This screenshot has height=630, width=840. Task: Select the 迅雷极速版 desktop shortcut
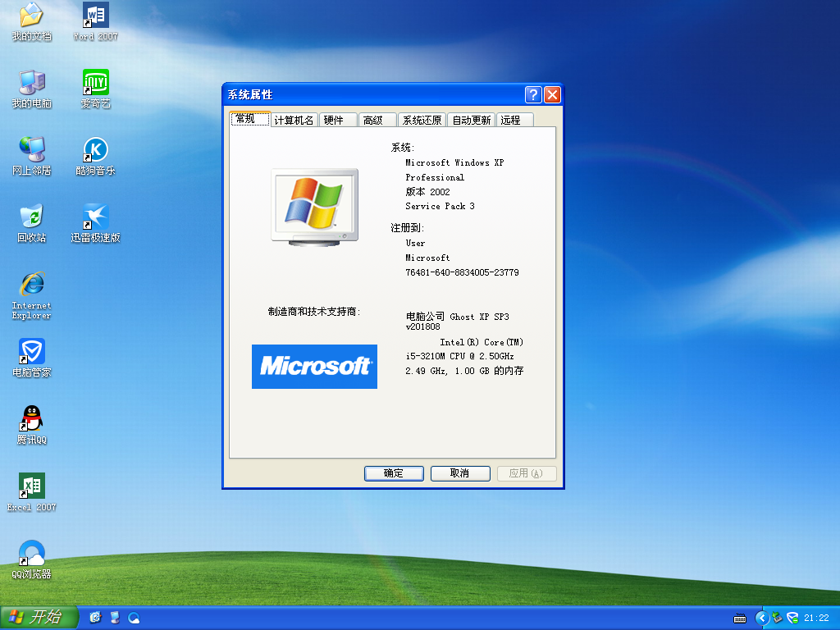tap(95, 223)
